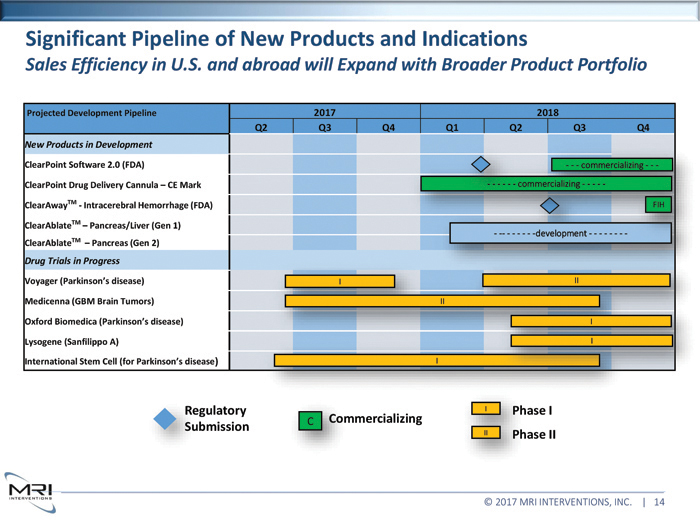Select Voyager Phase II bar in 2018
Screen dimensions: 700x524
[x=576, y=281]
